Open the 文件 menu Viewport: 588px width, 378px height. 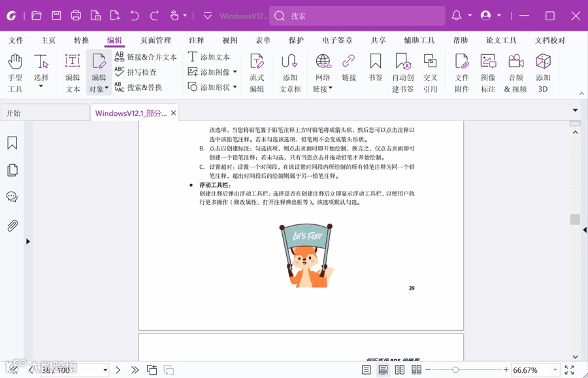coord(16,40)
